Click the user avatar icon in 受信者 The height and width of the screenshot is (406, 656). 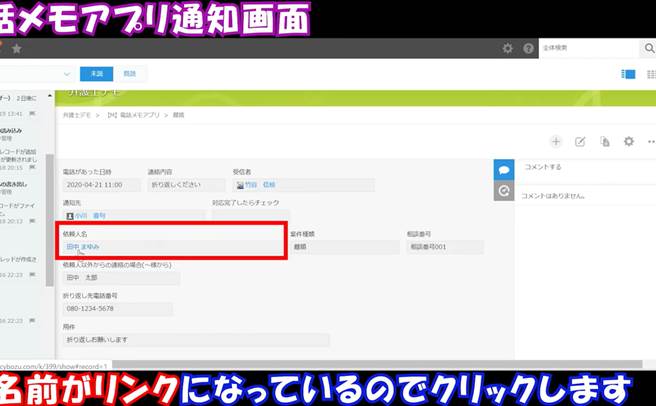[240, 185]
